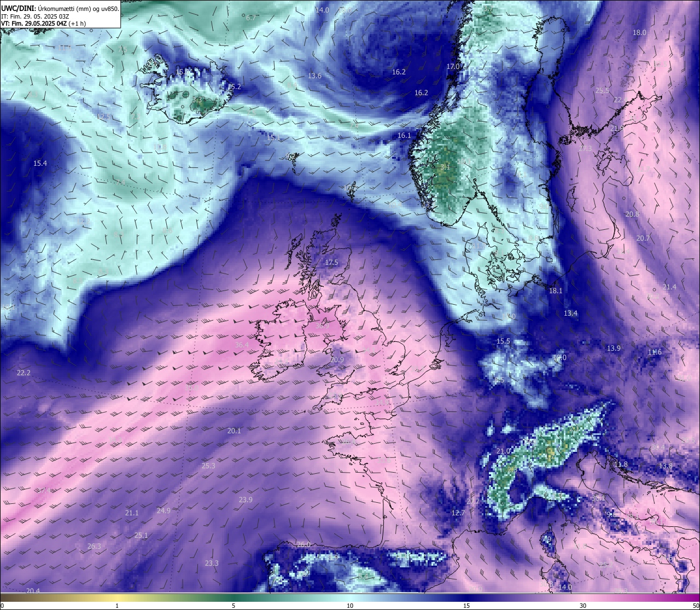The width and height of the screenshot is (700, 610).
Task: Click the VT valid time line
Action: 44,24
